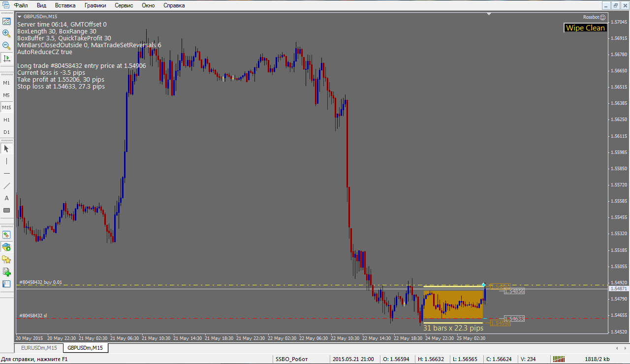This screenshot has width=630, height=364.
Task: Open the Market Watch list icon
Action: (6, 284)
